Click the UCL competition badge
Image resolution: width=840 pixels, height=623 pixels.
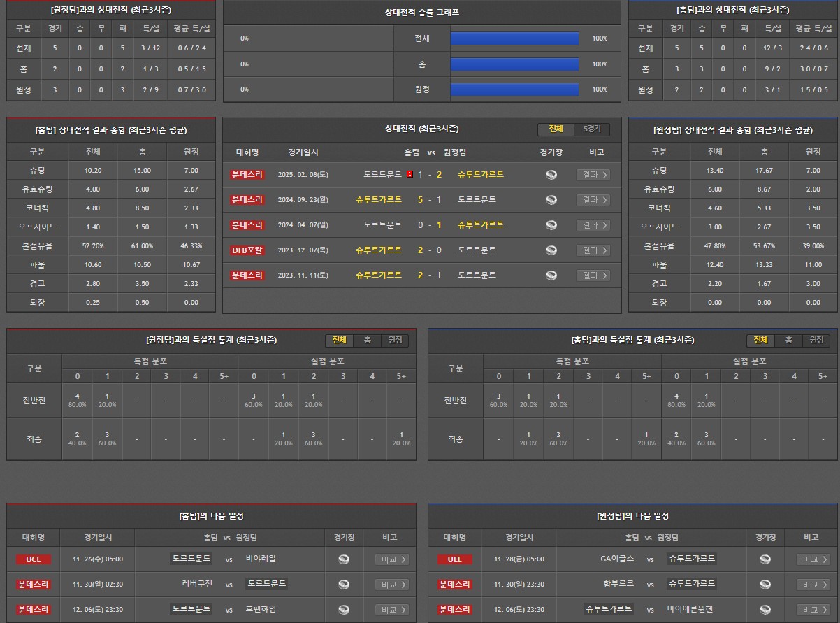coord(34,559)
